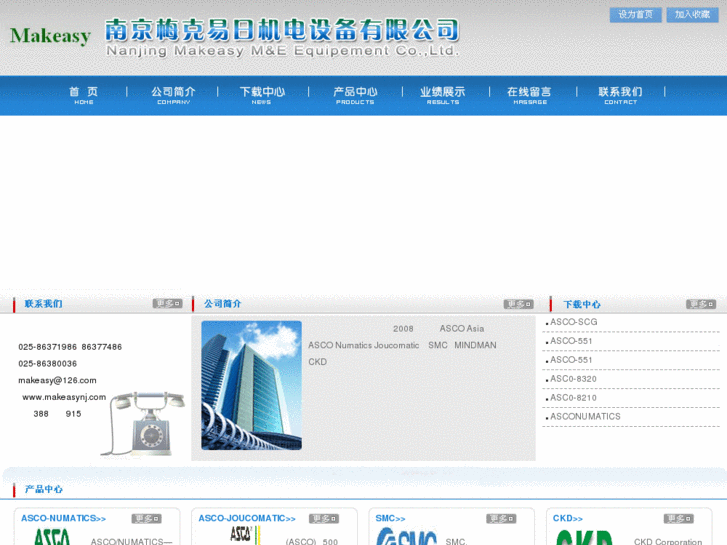Click the 更多 button in 公司简介 panel
Image resolution: width=727 pixels, height=545 pixels.
[518, 304]
